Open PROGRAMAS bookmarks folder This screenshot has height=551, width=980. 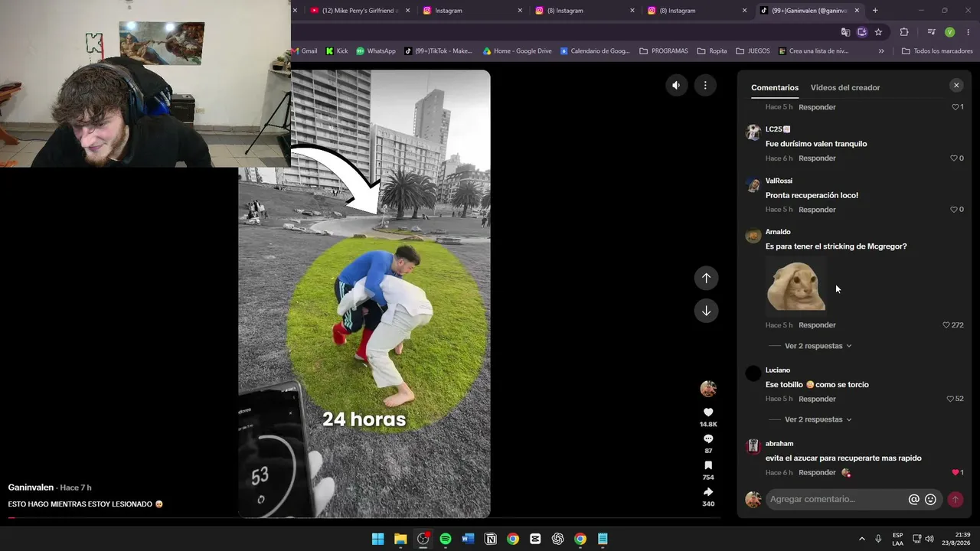tap(664, 51)
